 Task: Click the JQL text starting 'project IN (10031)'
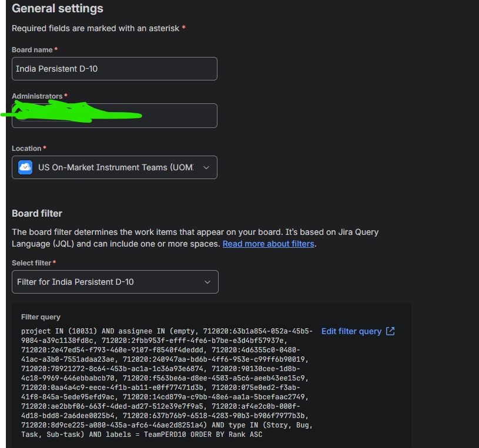(167, 383)
